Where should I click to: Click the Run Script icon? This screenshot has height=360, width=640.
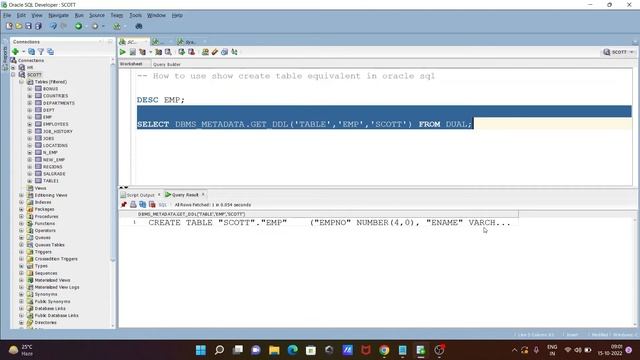(133, 52)
